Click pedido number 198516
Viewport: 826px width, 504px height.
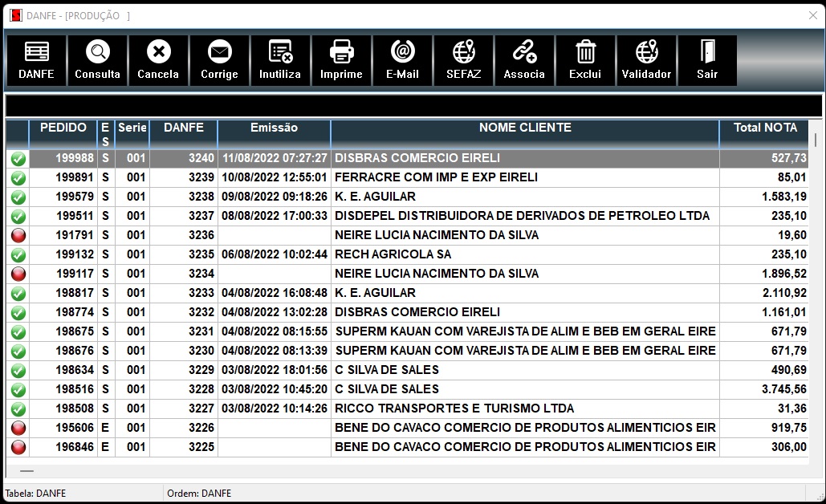[75, 388]
